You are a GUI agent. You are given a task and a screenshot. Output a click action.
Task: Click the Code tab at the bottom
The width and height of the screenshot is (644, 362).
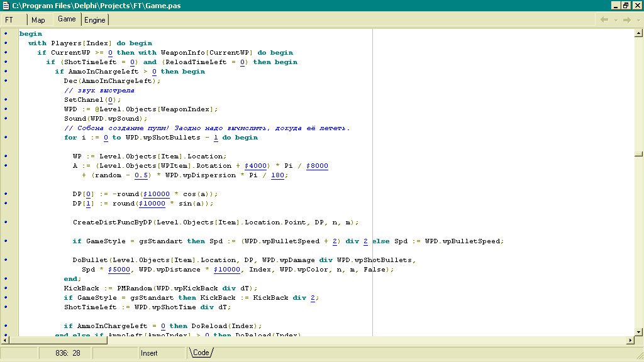(201, 353)
